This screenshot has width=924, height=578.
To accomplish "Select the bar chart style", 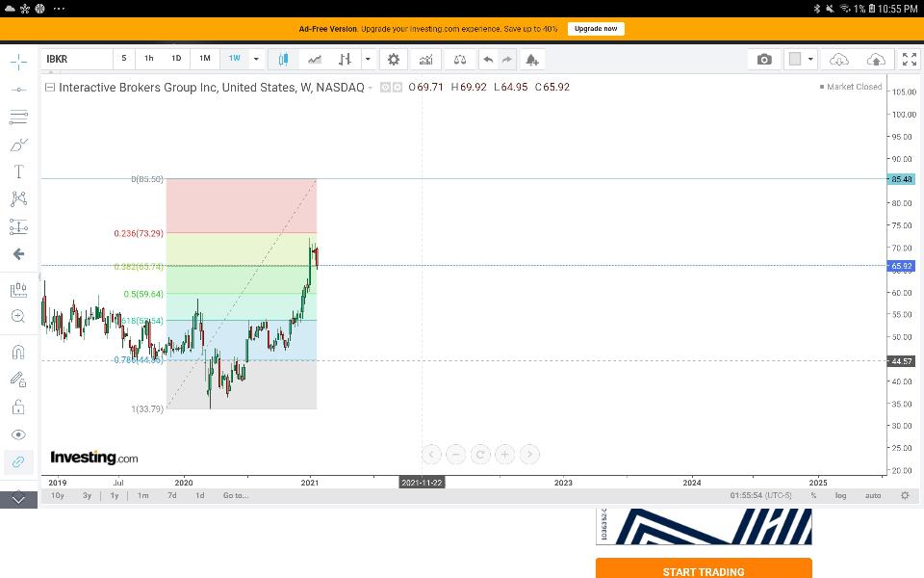I will [345, 59].
